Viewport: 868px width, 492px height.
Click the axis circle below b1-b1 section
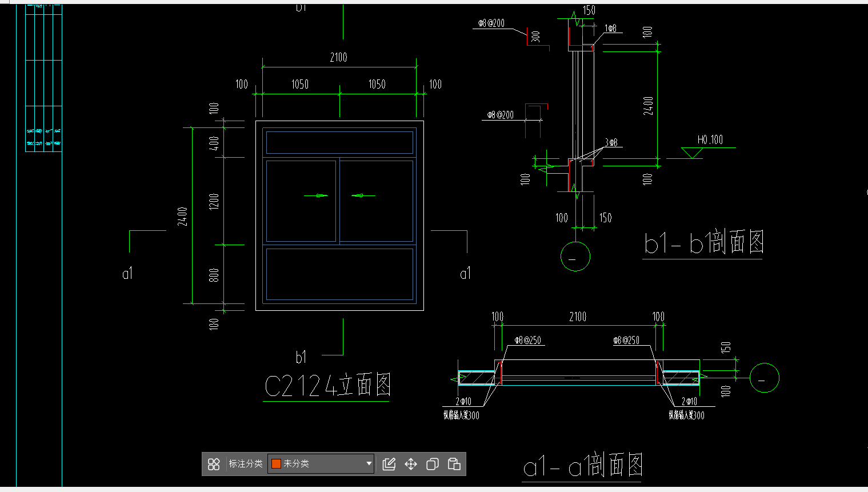575,257
